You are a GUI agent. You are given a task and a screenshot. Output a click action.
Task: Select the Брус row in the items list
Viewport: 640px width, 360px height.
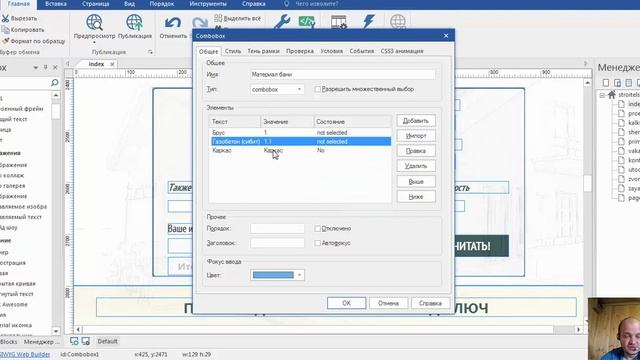[300, 133]
